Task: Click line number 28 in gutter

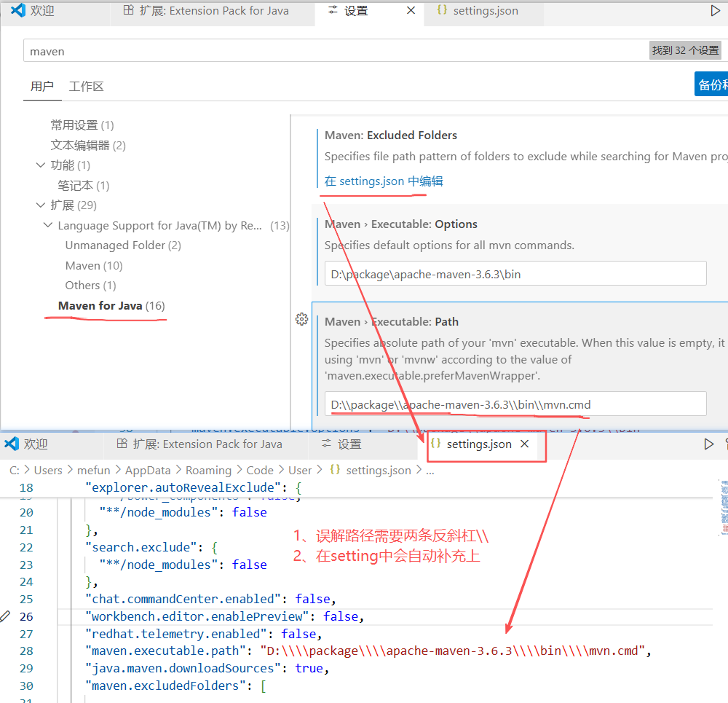Action: click(x=26, y=651)
